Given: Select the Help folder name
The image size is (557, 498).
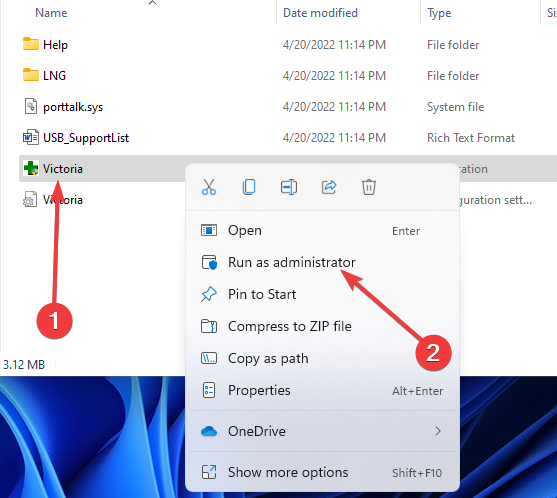Looking at the screenshot, I should 55,45.
